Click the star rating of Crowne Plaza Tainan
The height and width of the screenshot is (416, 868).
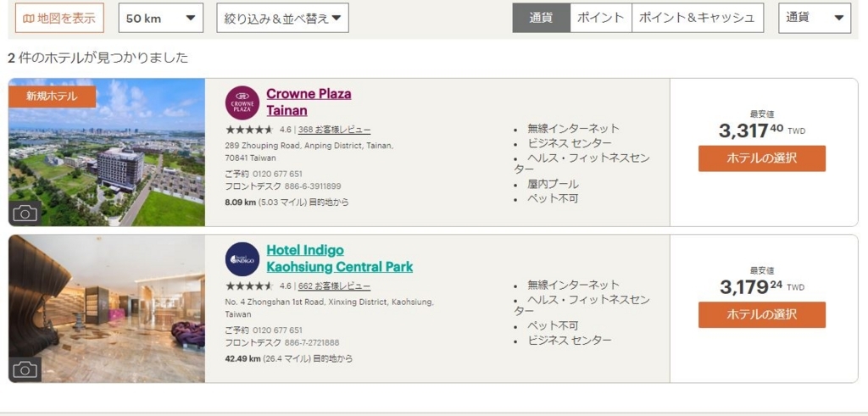click(x=249, y=130)
